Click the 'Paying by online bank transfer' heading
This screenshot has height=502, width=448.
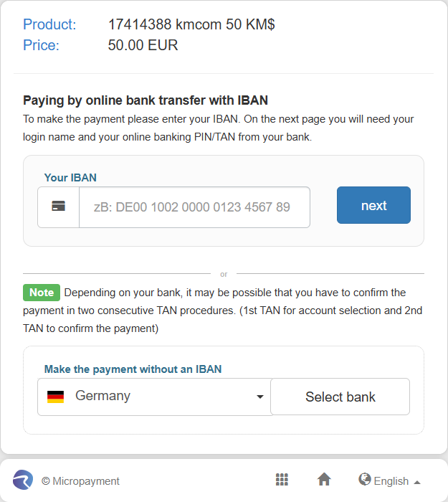pyautogui.click(x=146, y=100)
